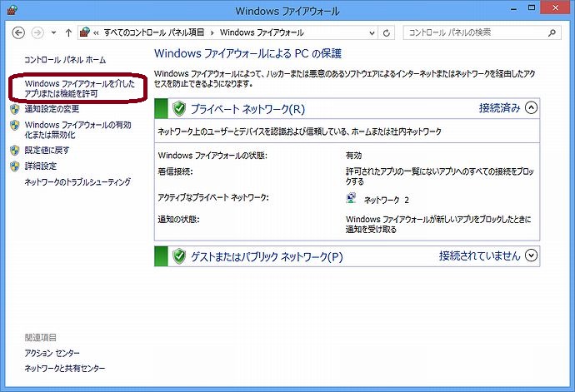Open ネットワークと共有センター link
Screen dimensions: 575x392
pos(64,369)
